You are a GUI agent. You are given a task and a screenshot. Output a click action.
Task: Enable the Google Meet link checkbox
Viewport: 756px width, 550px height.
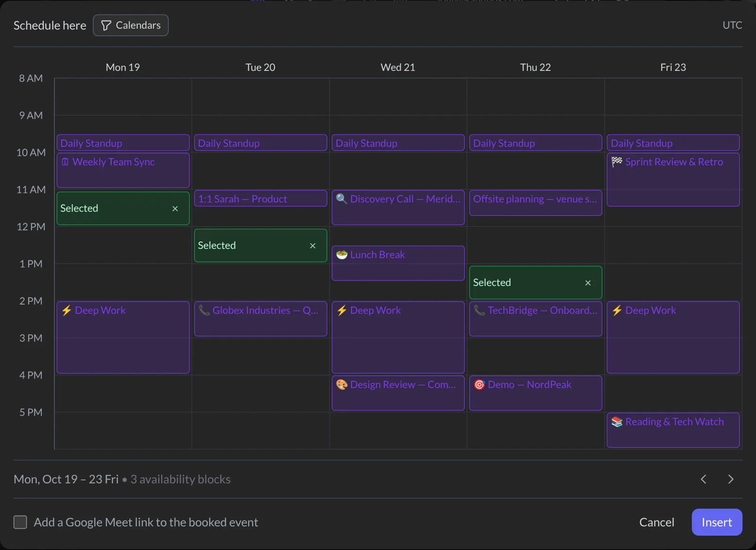[20, 522]
